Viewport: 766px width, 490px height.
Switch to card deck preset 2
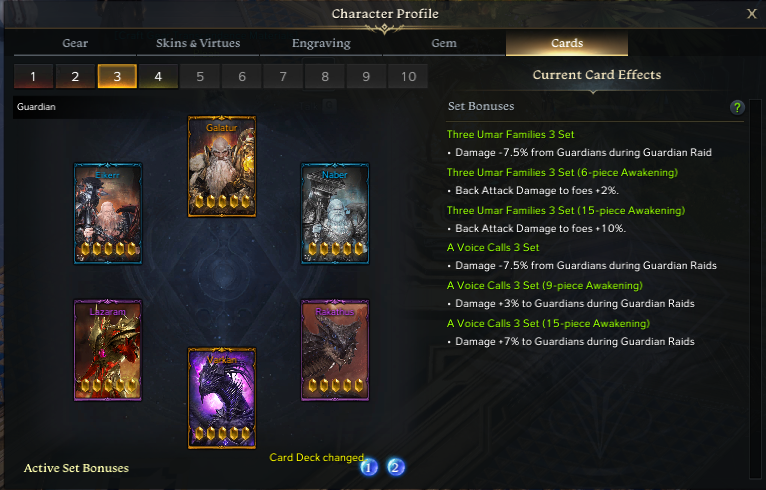tap(75, 76)
